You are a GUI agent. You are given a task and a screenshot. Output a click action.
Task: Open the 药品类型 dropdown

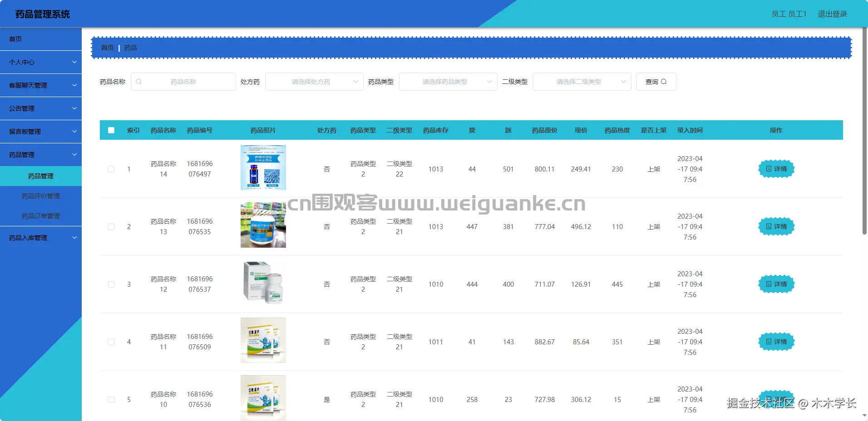(448, 82)
